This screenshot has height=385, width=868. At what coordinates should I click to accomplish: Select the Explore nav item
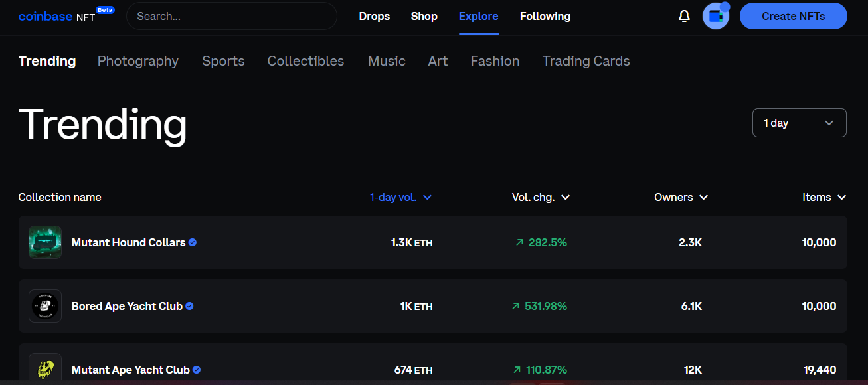479,16
